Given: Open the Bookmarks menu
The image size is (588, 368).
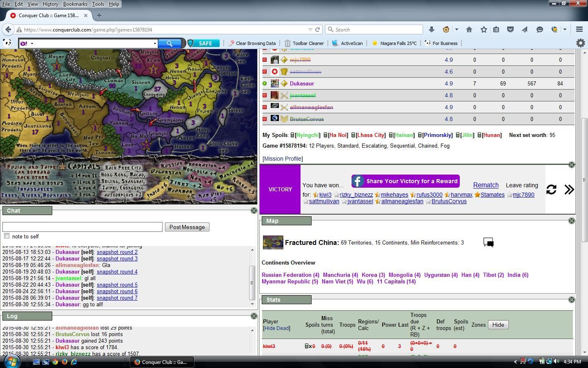Looking at the screenshot, I should [x=75, y=4].
